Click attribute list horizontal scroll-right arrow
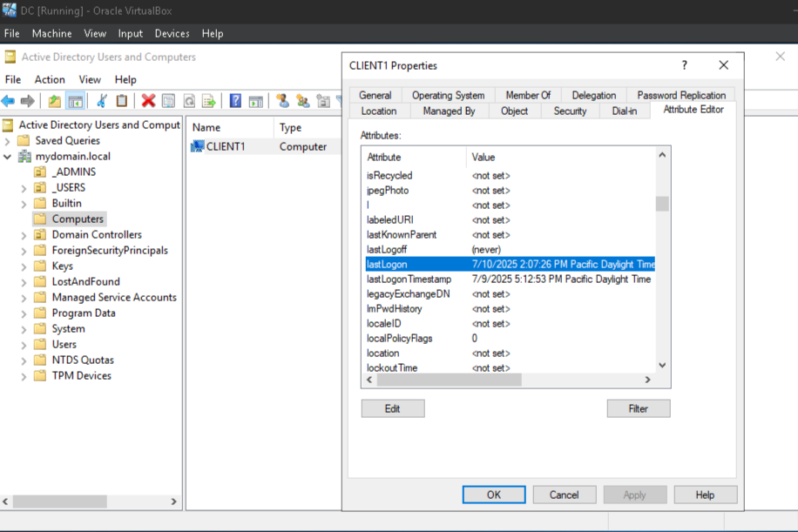 coord(648,380)
